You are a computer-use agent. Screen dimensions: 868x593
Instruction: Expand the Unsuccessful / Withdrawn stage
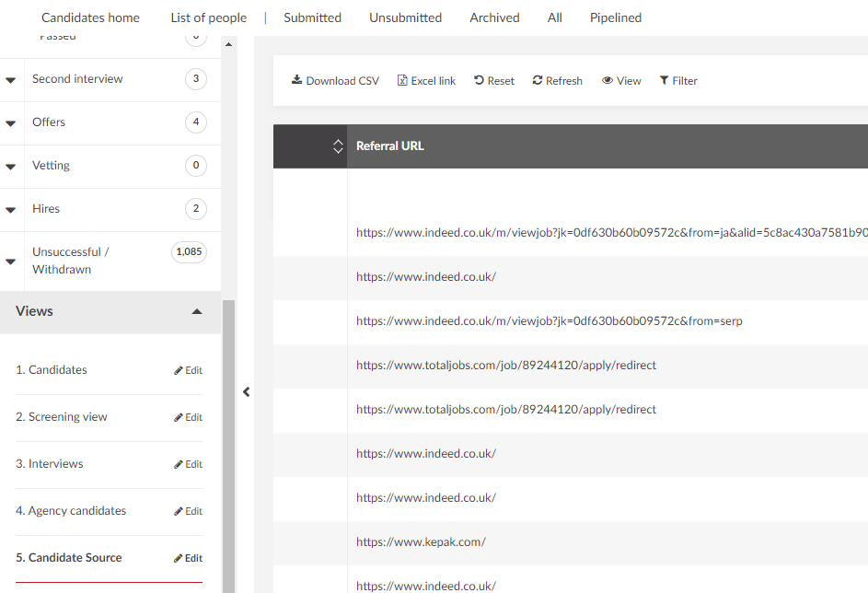pos(11,262)
